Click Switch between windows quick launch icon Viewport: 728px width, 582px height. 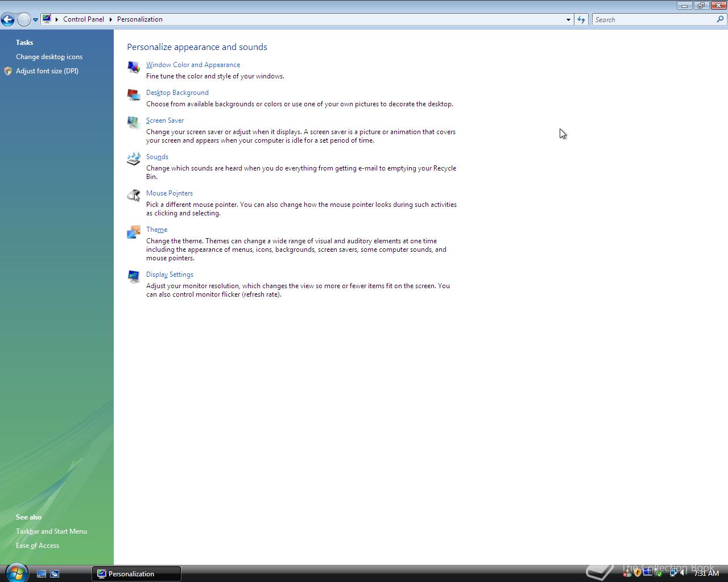coord(55,574)
